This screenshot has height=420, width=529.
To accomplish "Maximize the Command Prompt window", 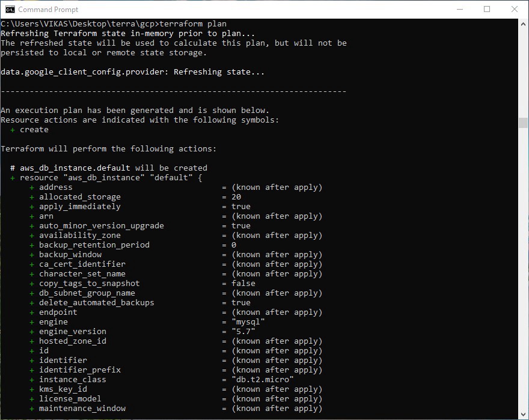I will pyautogui.click(x=487, y=9).
